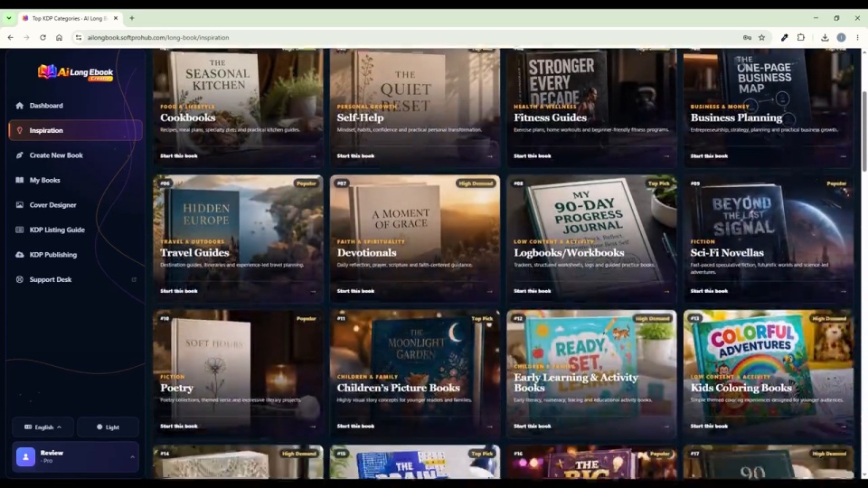The image size is (868, 488).
Task: Switch to Light theme
Action: (x=108, y=427)
